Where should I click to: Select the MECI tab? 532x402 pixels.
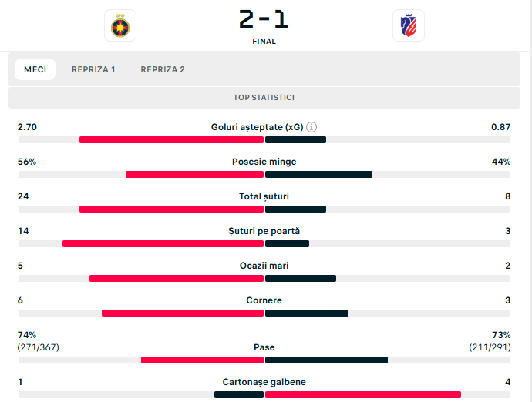pyautogui.click(x=35, y=69)
